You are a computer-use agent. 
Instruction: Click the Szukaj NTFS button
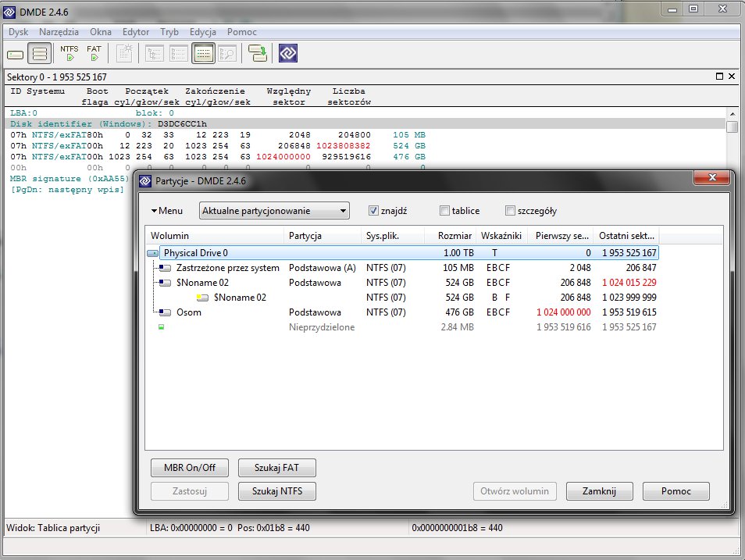pos(277,491)
